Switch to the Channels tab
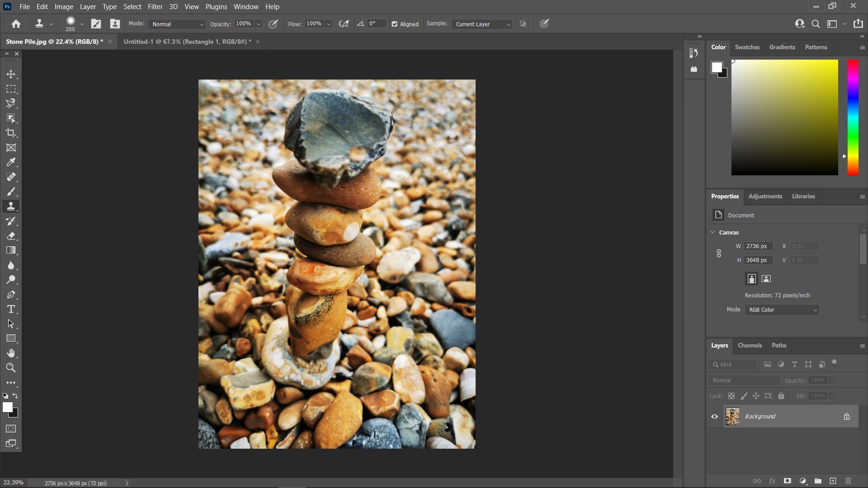Viewport: 868px width, 488px height. 750,346
